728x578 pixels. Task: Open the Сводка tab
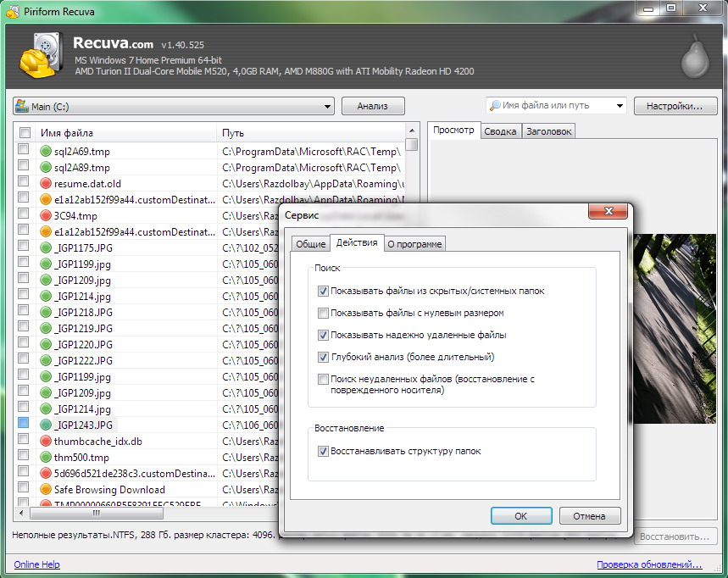click(x=500, y=131)
